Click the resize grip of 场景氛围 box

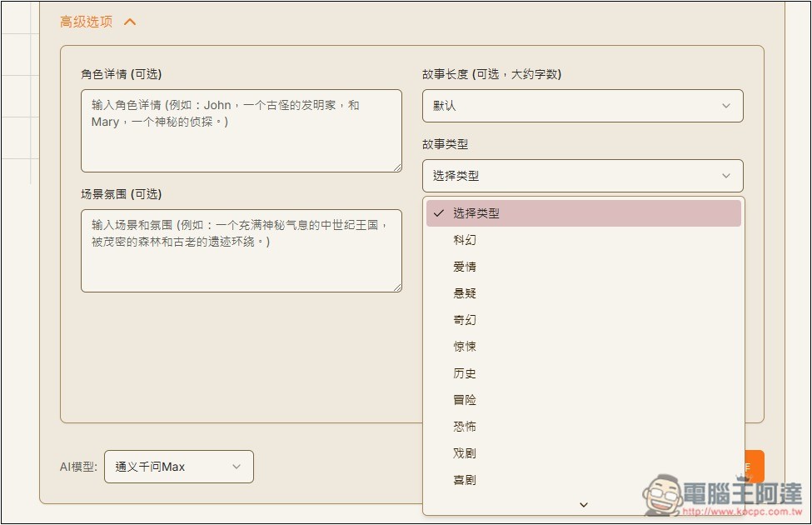[x=397, y=287]
